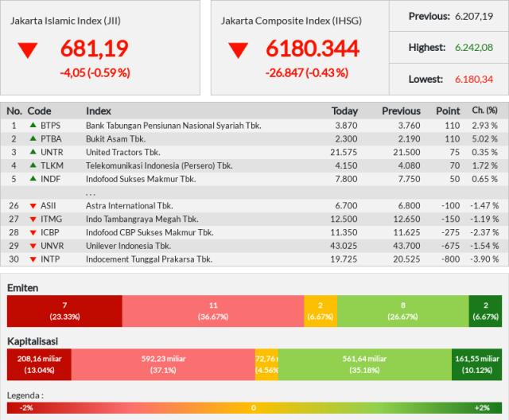509x420 pixels.
Task: Click the Today column header
Action: 344,111
